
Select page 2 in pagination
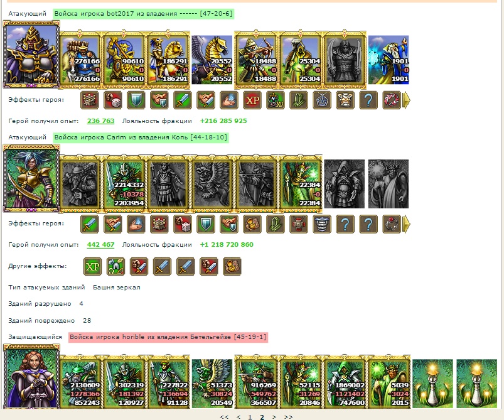coord(262,417)
